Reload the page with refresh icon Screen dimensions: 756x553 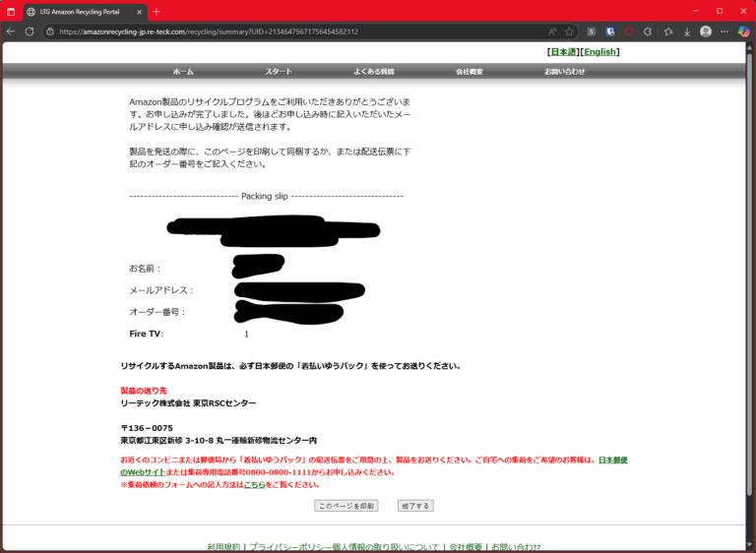pos(30,31)
